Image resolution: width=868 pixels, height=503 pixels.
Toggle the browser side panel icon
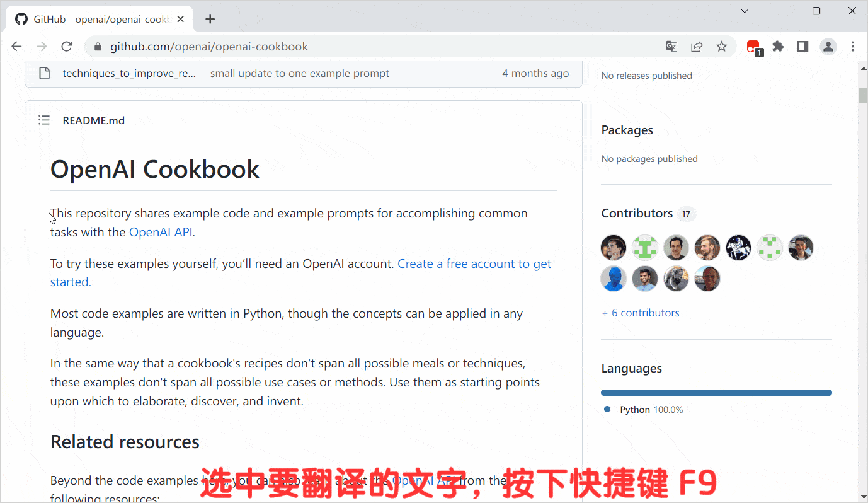click(x=802, y=47)
